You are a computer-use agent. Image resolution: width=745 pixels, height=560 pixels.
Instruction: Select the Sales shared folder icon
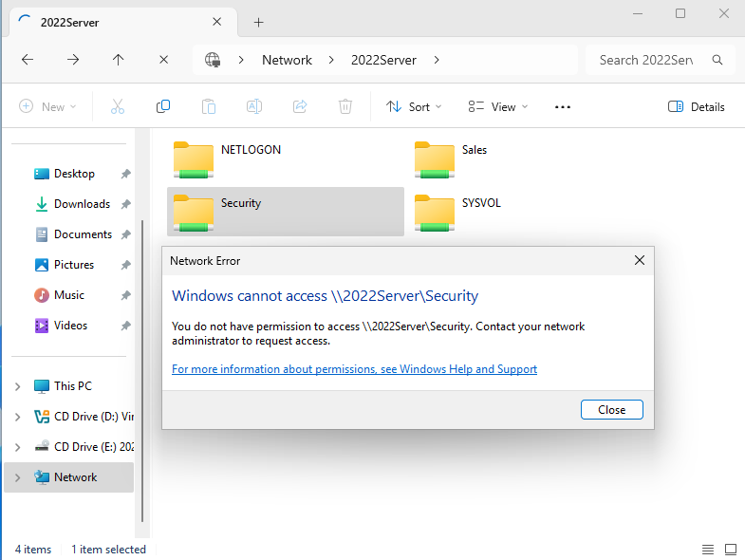[x=435, y=159]
